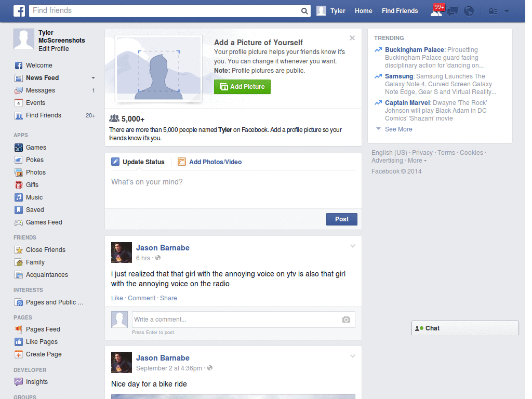Click Cookies footer link
Screen dimensions: 532x399
point(471,153)
